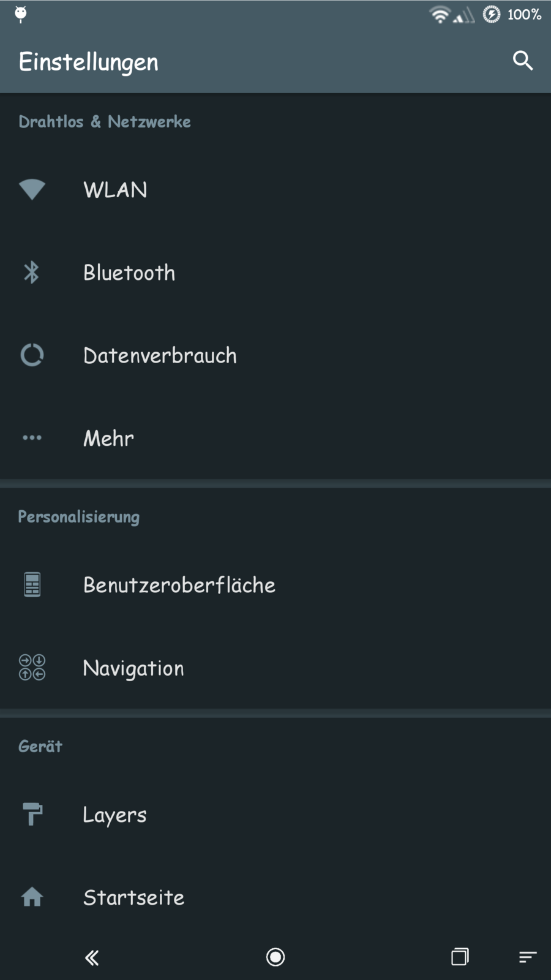The height and width of the screenshot is (980, 551).
Task: Open Bluetooth settings
Action: click(x=129, y=273)
